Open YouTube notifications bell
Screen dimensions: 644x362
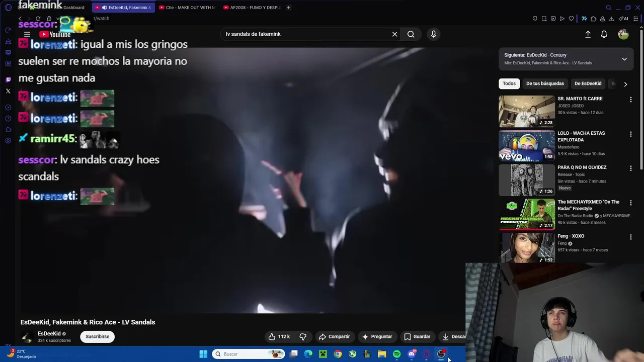pos(604,34)
